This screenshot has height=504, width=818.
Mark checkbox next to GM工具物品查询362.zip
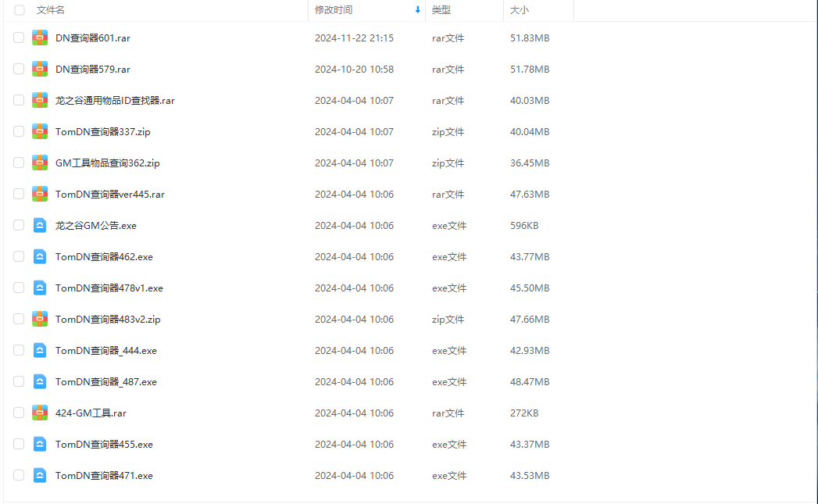[x=19, y=163]
